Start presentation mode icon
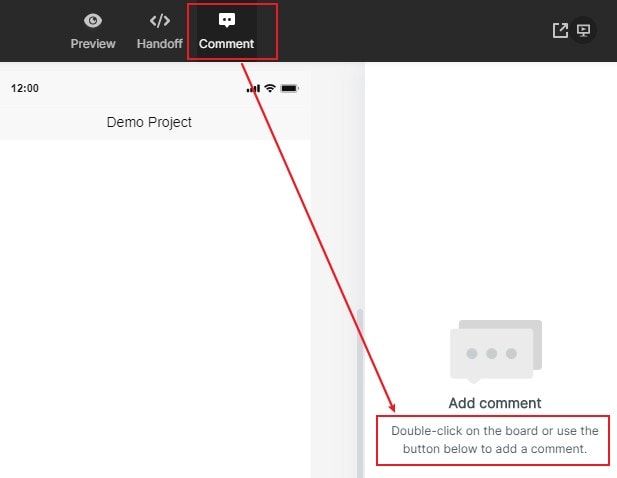Screen dimensions: 617x478 pyautogui.click(x=583, y=30)
